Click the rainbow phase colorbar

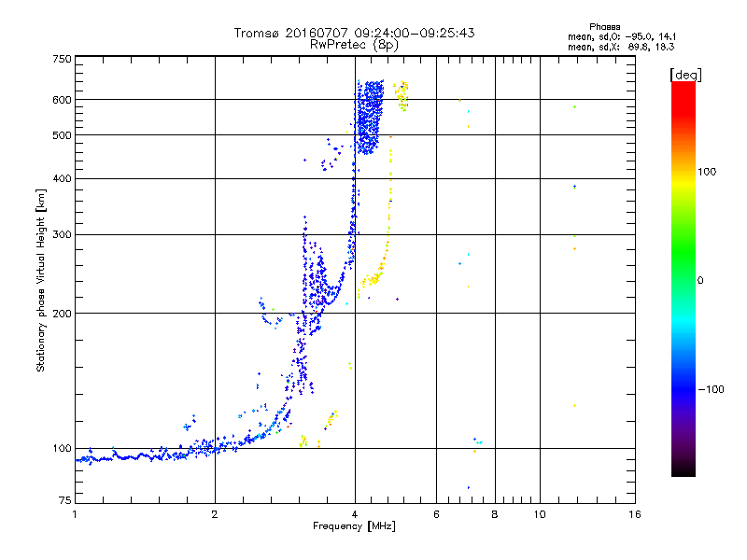(684, 278)
